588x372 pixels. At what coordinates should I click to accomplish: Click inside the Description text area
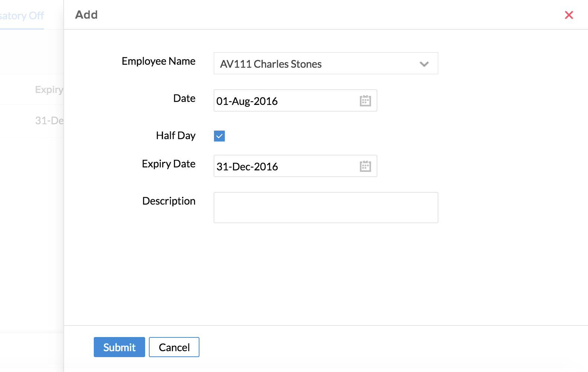pos(326,208)
